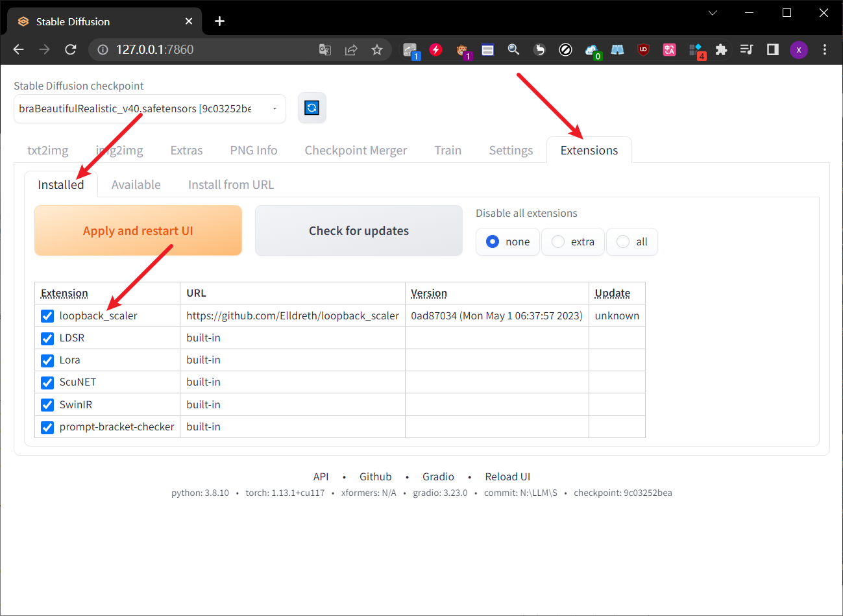Open the magnifier search extension icon

[x=514, y=49]
